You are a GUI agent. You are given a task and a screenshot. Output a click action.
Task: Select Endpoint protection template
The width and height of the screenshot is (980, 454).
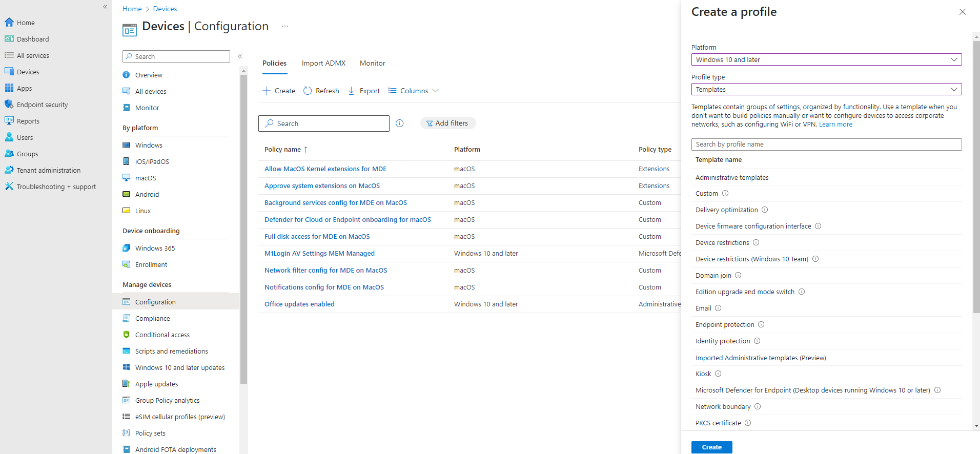[x=725, y=324]
